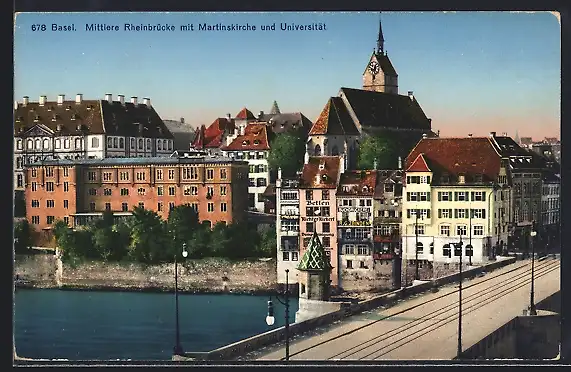Click the green trees below the orange building
Image resolution: width=571 pixels, height=372 pixels.
pos(160,235)
